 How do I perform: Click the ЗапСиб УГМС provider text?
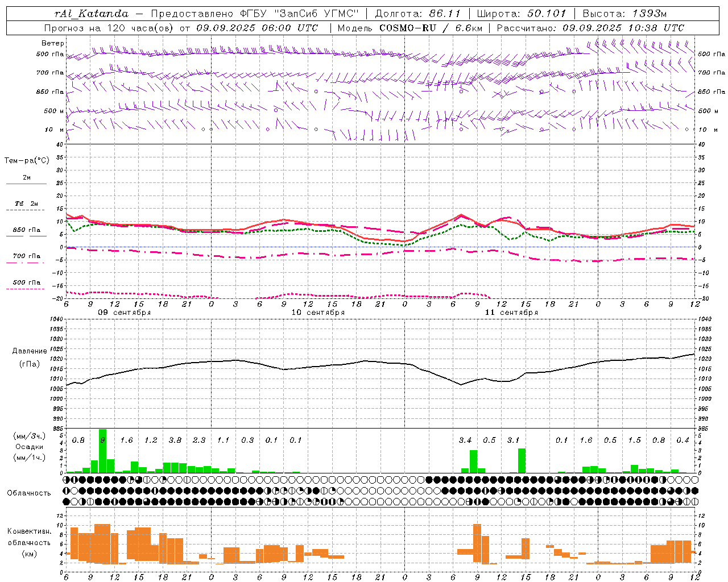click(317, 14)
